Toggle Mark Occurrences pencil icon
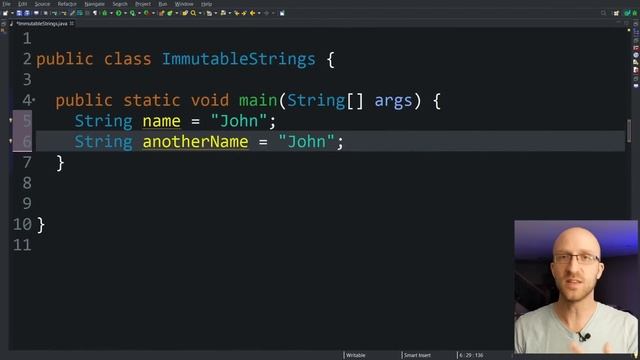 pos(72,13)
